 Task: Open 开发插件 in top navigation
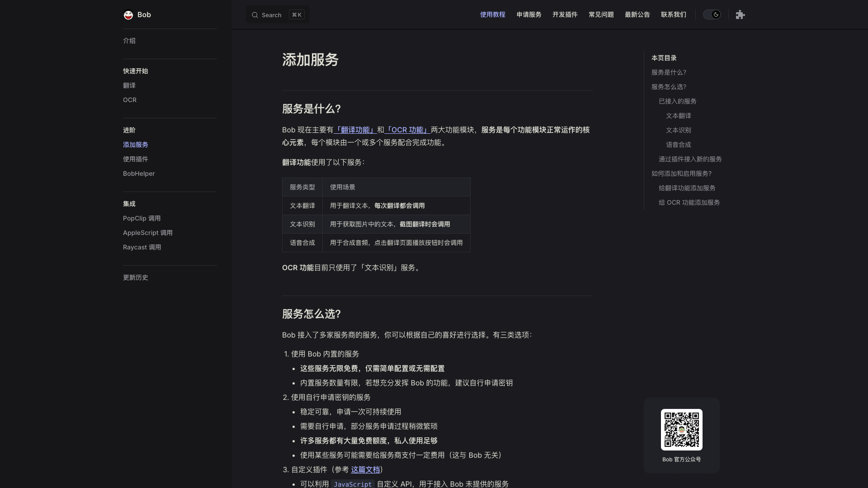pyautogui.click(x=565, y=14)
